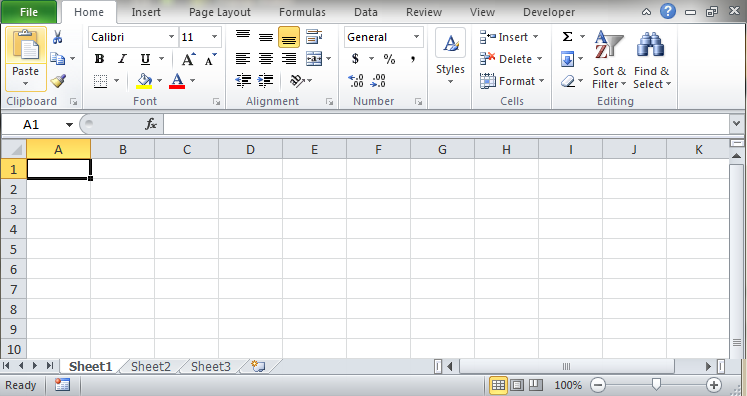The image size is (747, 396).
Task: Click Increase Decimal button
Action: (356, 81)
